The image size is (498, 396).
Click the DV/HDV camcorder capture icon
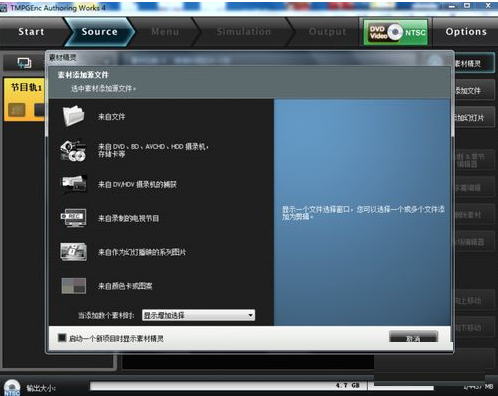pos(74,184)
